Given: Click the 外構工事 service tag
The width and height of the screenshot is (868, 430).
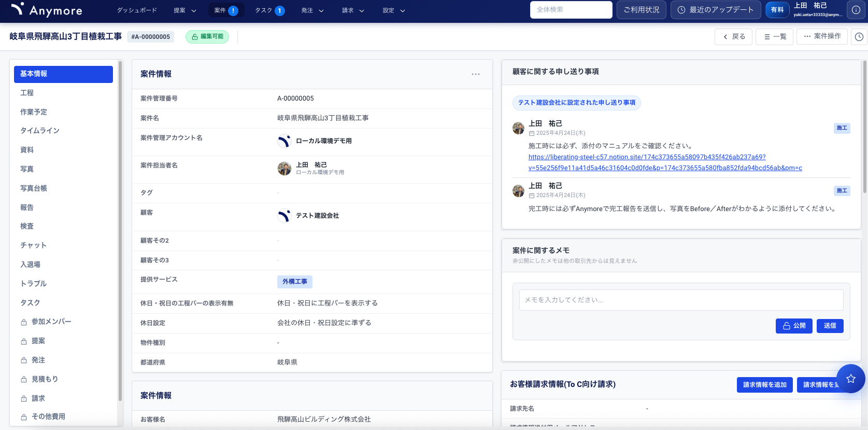Looking at the screenshot, I should click(x=295, y=282).
